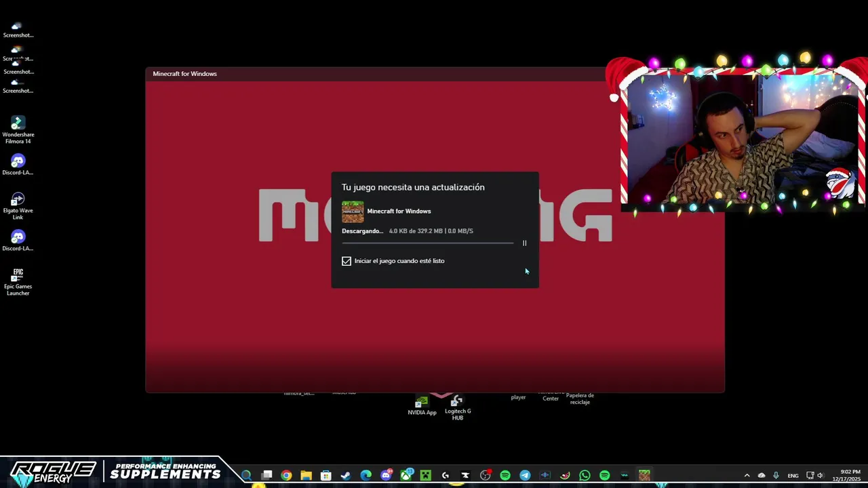Select the 'Papelera de reciclaje' desktop label
Screen dimensions: 868x488
[580, 399]
